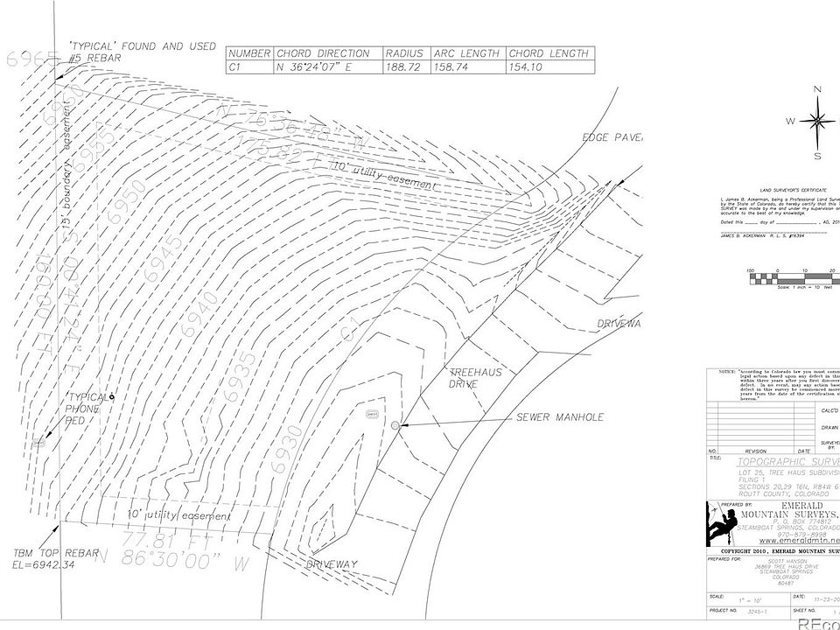
Task: Open the www.emeraldmtn website link
Action: [799, 541]
